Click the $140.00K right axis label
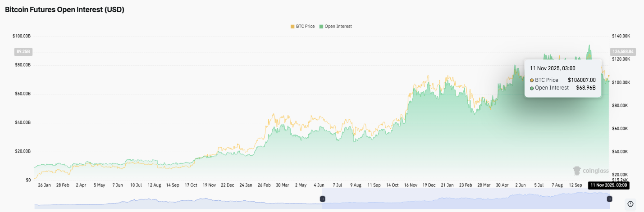 click(x=621, y=36)
